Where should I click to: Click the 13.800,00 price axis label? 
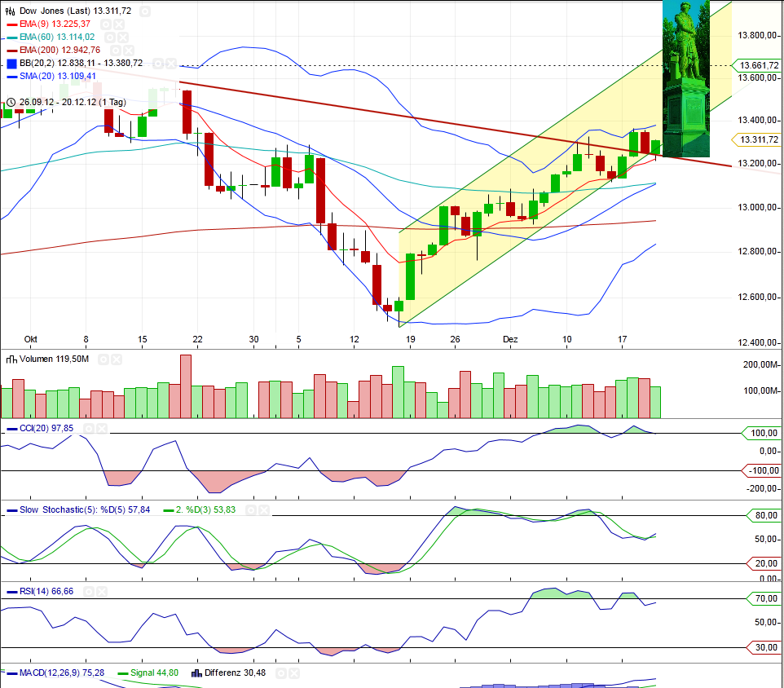(x=757, y=36)
